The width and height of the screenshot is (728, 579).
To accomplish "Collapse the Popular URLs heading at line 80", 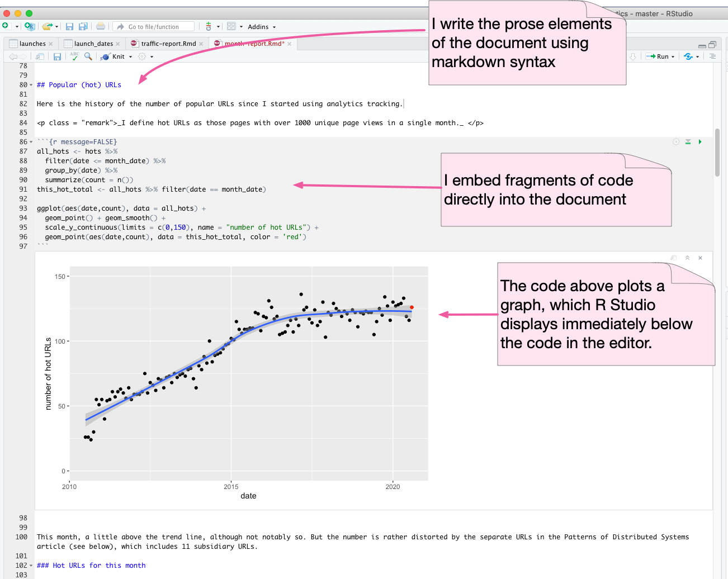I will pyautogui.click(x=31, y=85).
